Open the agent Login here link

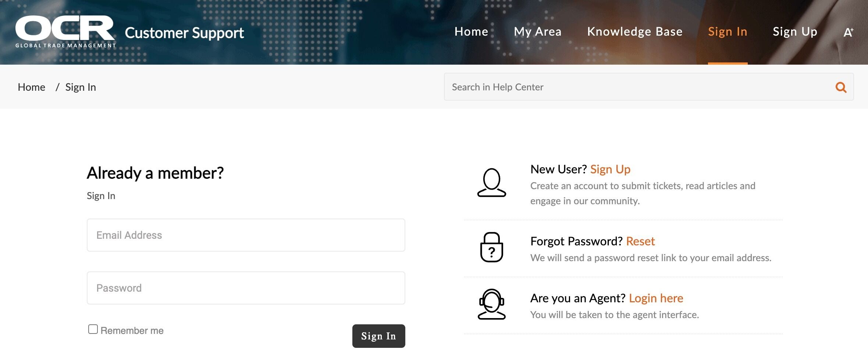tap(656, 298)
